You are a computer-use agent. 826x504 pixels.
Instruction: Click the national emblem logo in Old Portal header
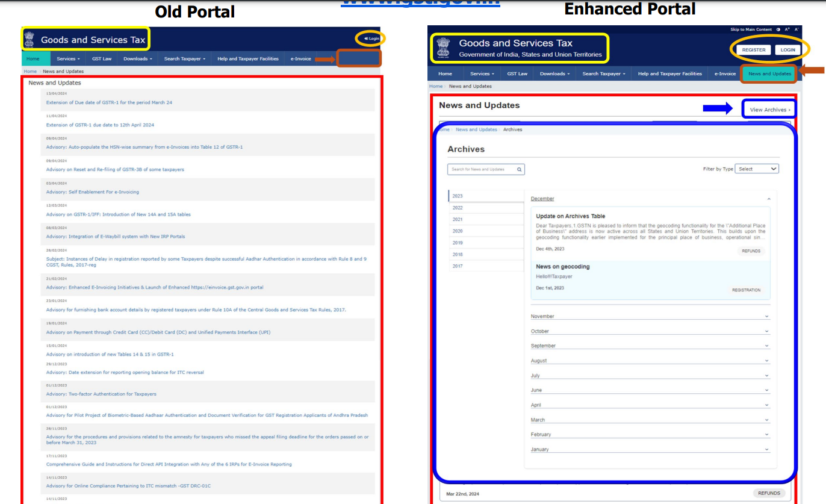click(30, 39)
